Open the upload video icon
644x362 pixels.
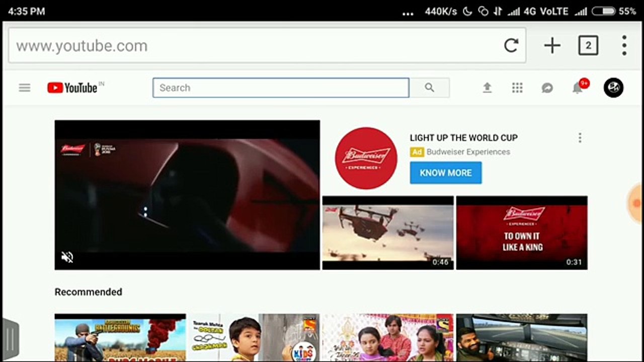pyautogui.click(x=487, y=87)
